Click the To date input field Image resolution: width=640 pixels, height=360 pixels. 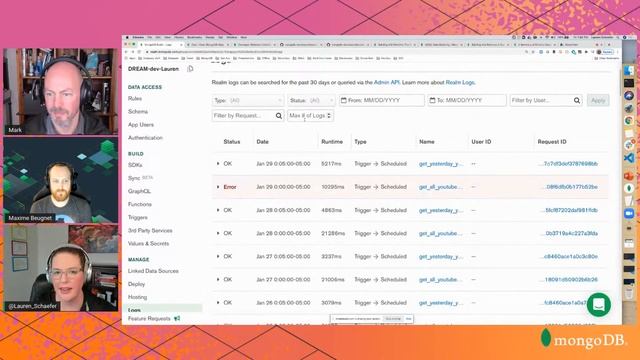pos(467,100)
